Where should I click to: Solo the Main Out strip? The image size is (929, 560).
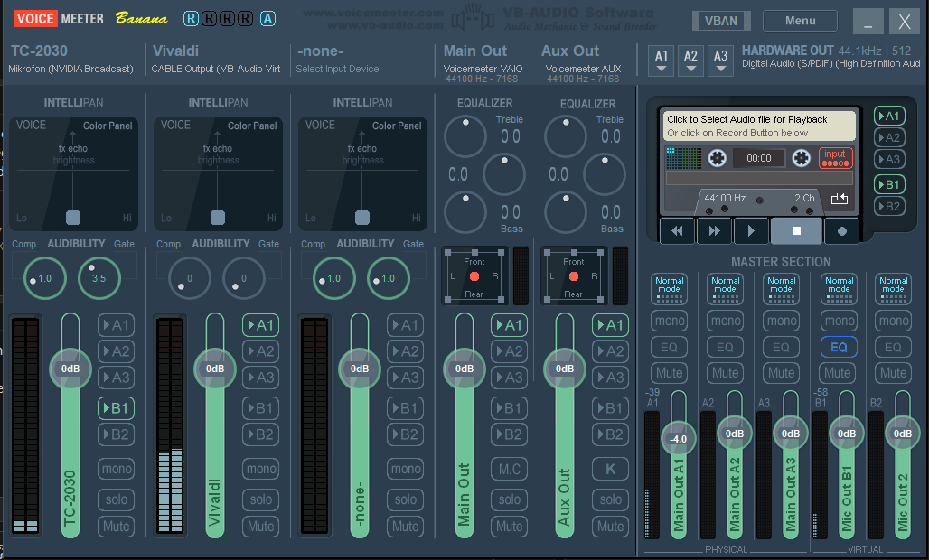(x=509, y=499)
